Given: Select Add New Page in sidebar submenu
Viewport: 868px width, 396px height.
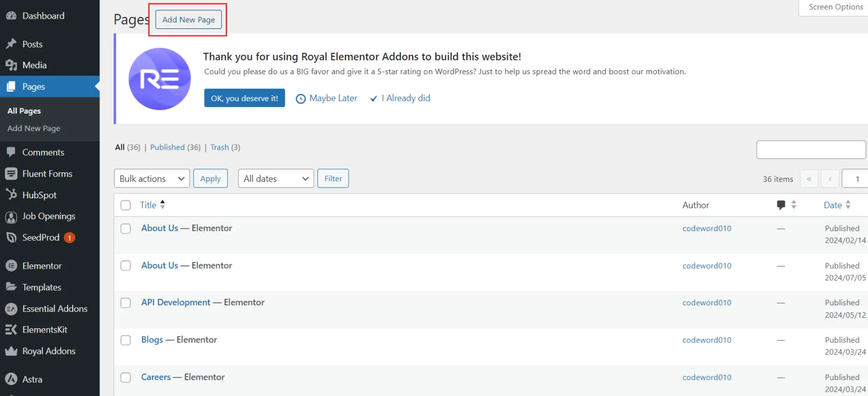Looking at the screenshot, I should tap(34, 128).
